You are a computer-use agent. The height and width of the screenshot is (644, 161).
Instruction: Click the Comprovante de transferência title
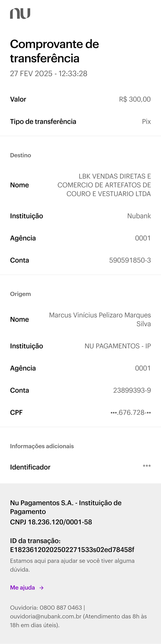pos(54,51)
